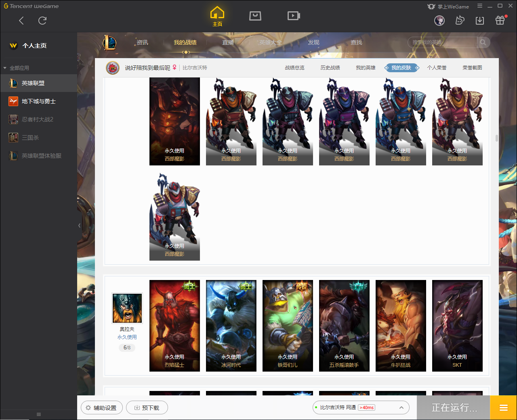Open the friends chat icon
The width and height of the screenshot is (517, 420).
pyautogui.click(x=460, y=20)
